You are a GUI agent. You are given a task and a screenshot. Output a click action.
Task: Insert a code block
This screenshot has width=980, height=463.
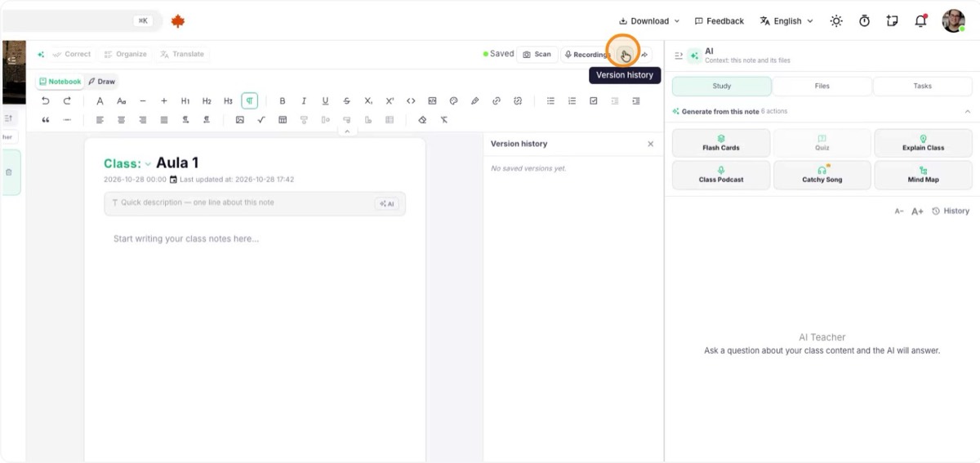432,101
